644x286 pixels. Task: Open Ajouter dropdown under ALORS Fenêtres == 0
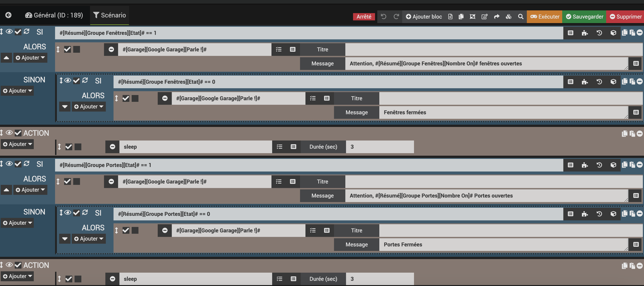89,107
